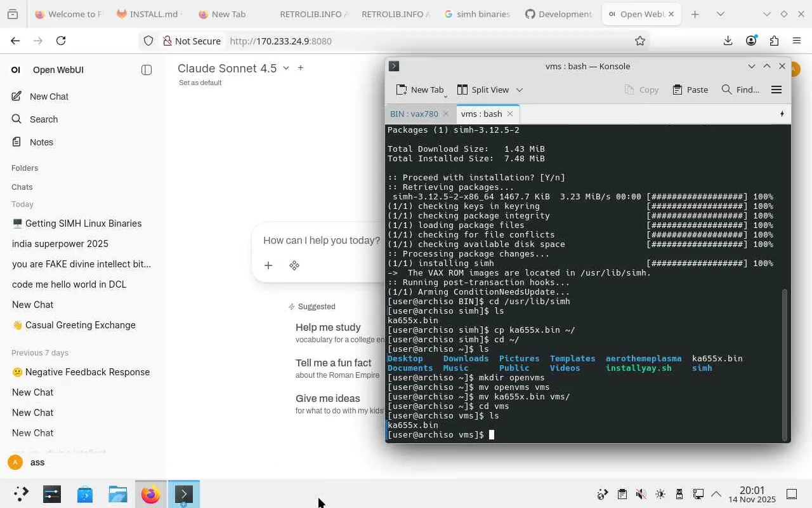Collapse the Folders section in sidebar

(x=25, y=168)
